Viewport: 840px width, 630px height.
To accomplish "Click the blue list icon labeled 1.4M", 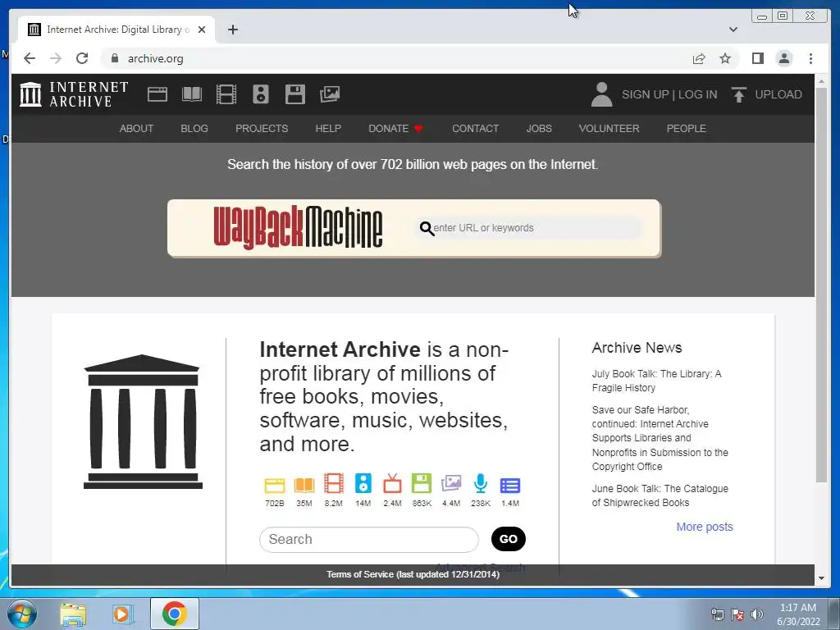I will click(x=510, y=486).
